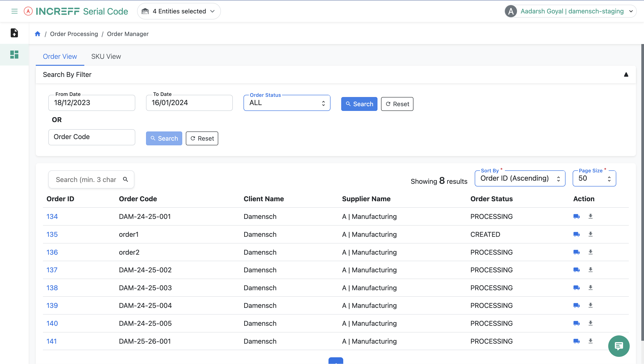
Task: Download order 138 using download icon
Action: [591, 288]
